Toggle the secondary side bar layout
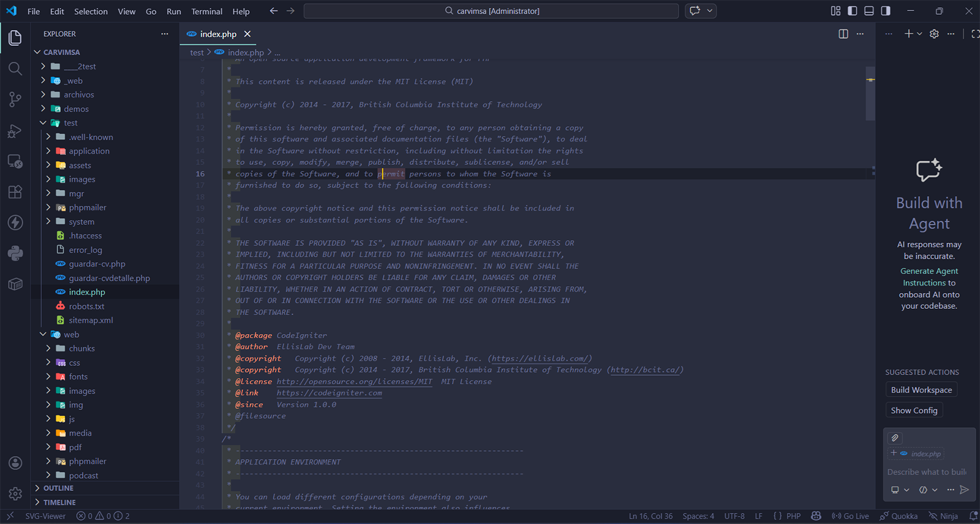This screenshot has height=524, width=980. [886, 11]
